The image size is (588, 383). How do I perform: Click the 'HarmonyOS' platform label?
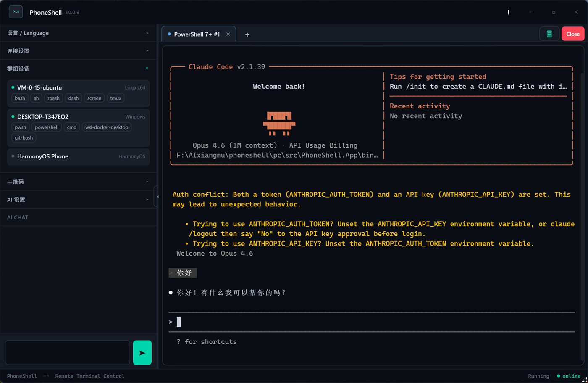(132, 156)
